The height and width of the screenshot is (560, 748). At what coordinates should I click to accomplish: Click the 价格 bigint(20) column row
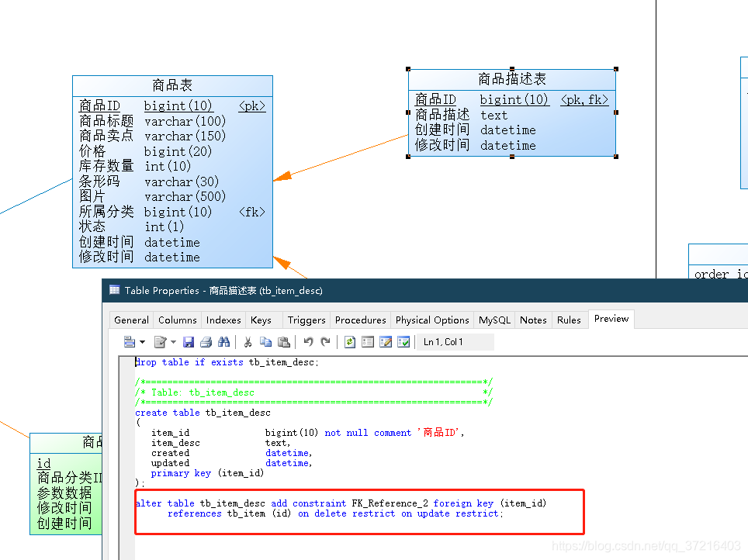(x=145, y=151)
